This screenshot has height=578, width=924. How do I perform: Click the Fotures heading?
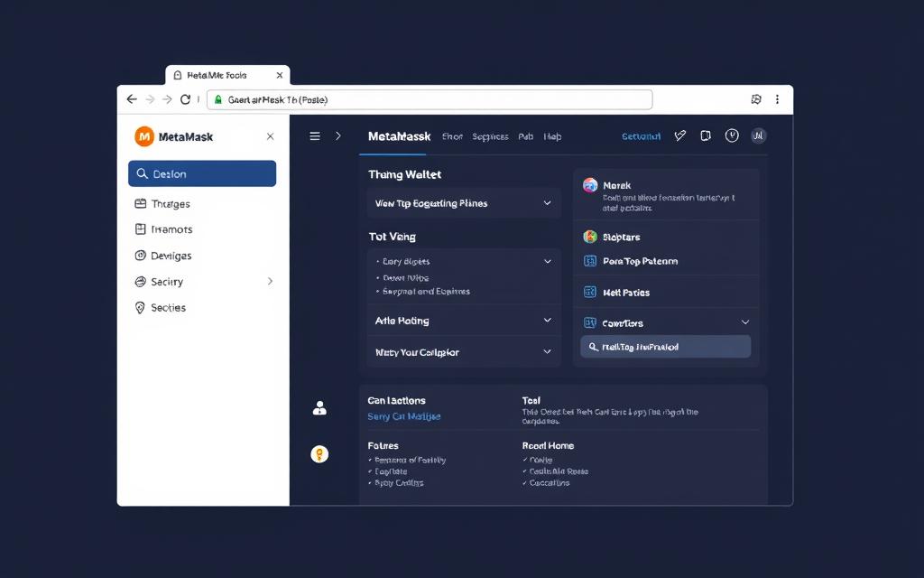tap(383, 445)
